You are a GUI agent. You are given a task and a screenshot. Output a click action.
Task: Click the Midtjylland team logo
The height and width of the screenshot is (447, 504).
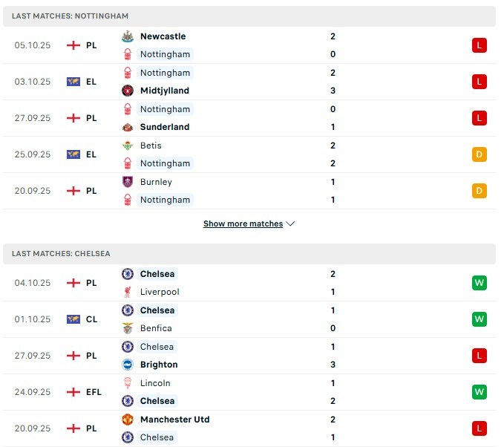(128, 91)
